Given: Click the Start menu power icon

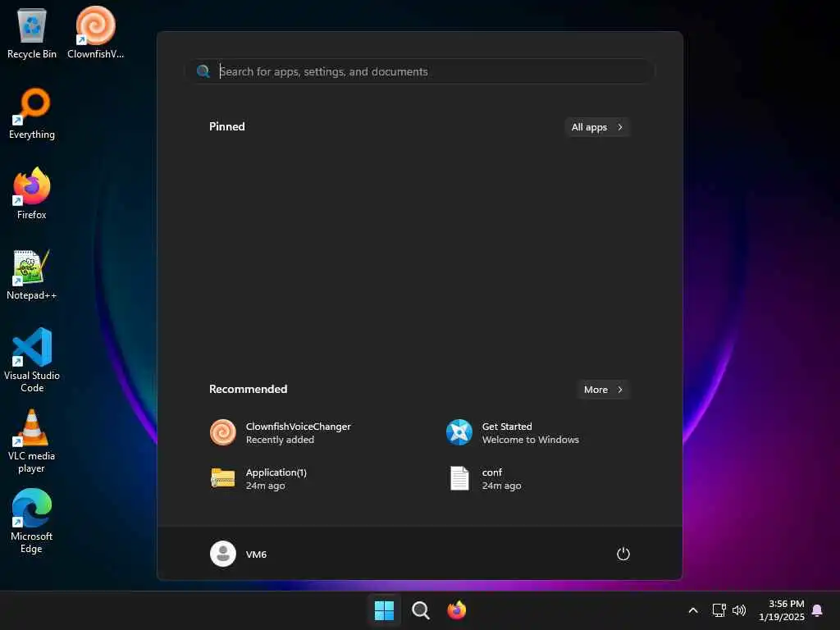Looking at the screenshot, I should pyautogui.click(x=623, y=554).
